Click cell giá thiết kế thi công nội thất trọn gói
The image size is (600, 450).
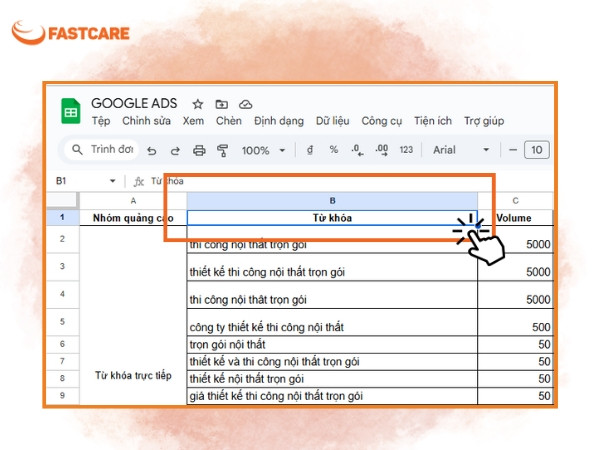pyautogui.click(x=332, y=396)
